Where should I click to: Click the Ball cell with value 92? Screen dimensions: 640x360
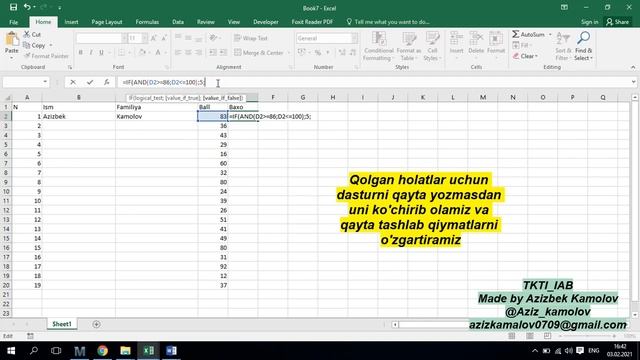click(213, 267)
